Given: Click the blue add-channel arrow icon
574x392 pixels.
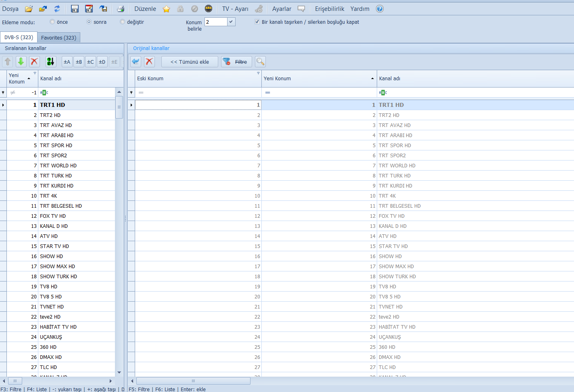Looking at the screenshot, I should [x=136, y=62].
